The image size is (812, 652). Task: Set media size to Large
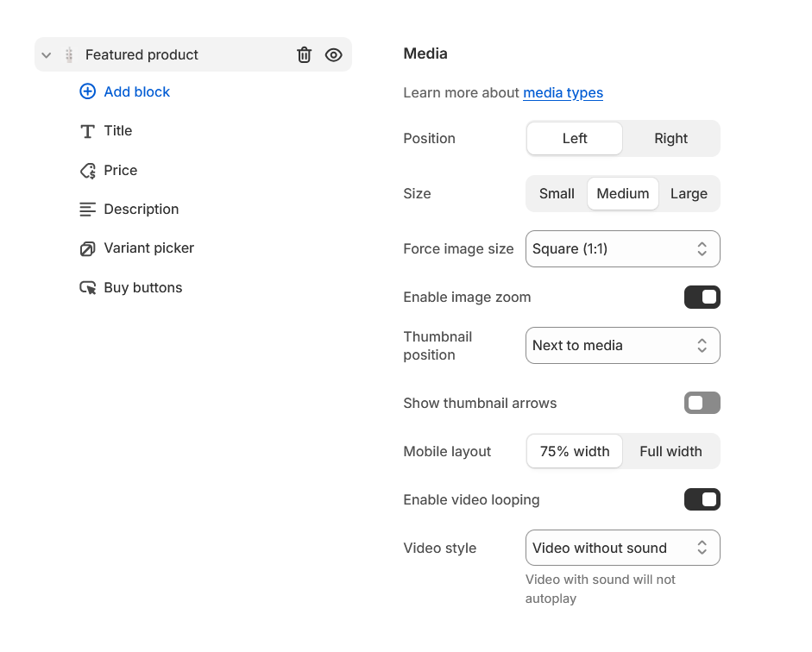pos(689,193)
